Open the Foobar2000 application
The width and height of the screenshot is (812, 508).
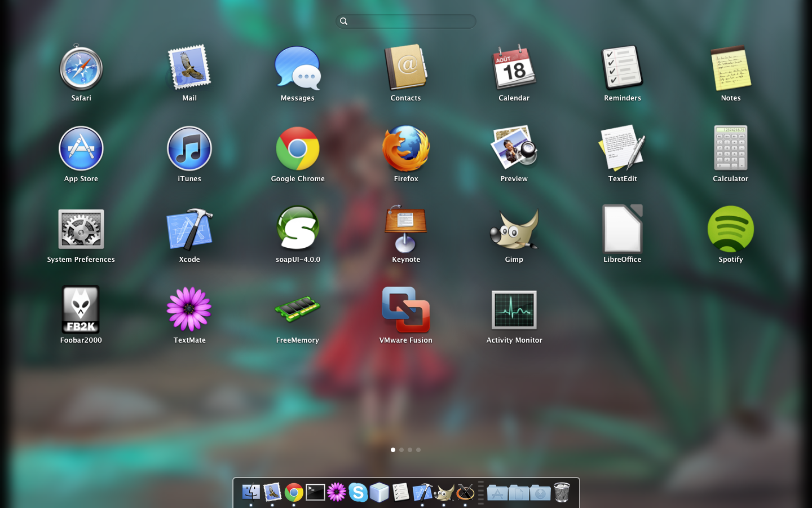(81, 309)
